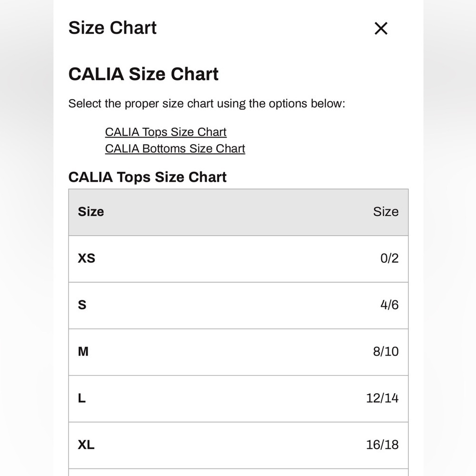Select the CALIA Size Chart heading

pos(143,74)
